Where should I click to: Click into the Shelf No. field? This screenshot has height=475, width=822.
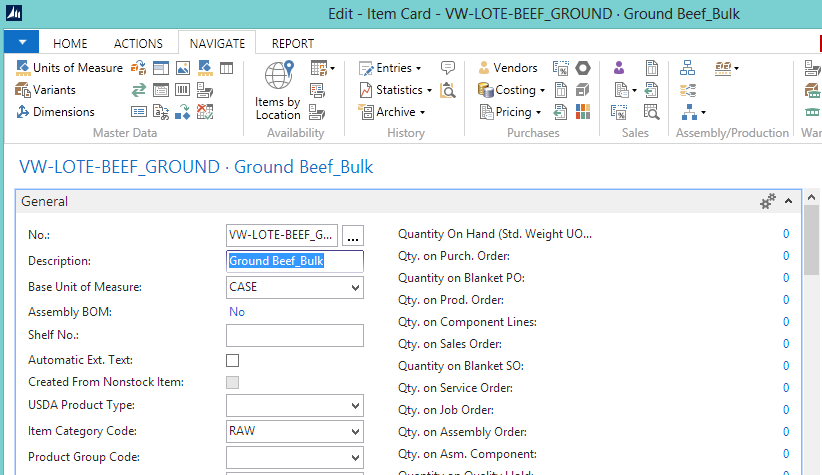pyautogui.click(x=294, y=336)
